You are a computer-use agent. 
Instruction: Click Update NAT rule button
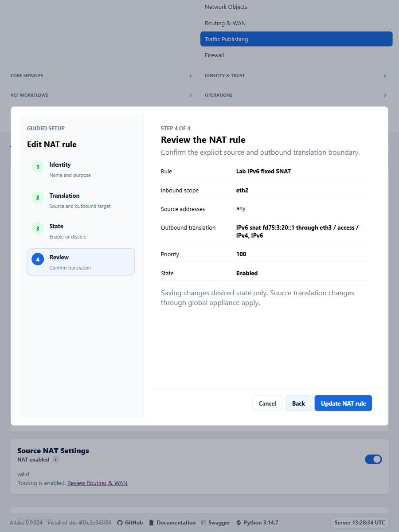click(343, 403)
